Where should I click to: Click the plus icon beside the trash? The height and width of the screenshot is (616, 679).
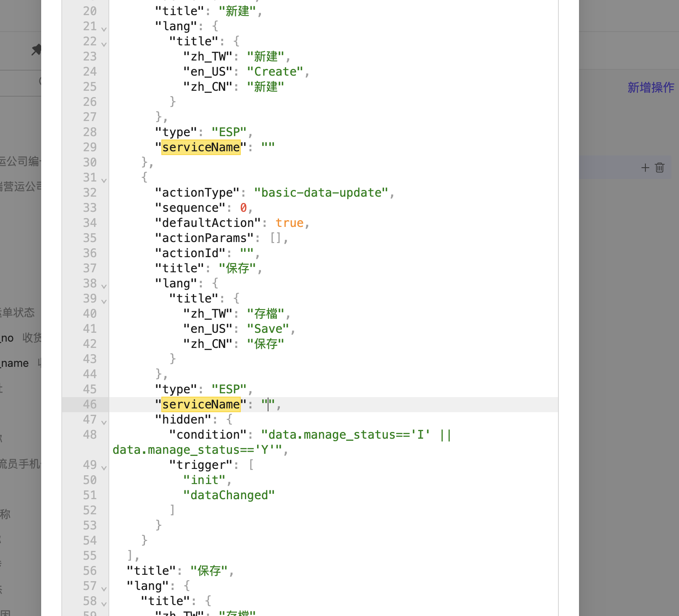click(x=645, y=168)
